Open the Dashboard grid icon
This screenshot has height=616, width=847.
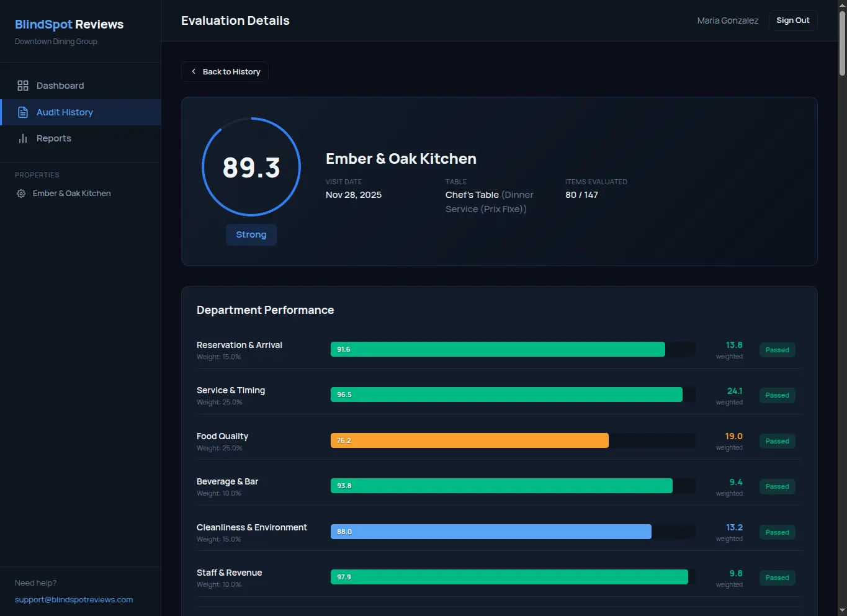pyautogui.click(x=23, y=85)
